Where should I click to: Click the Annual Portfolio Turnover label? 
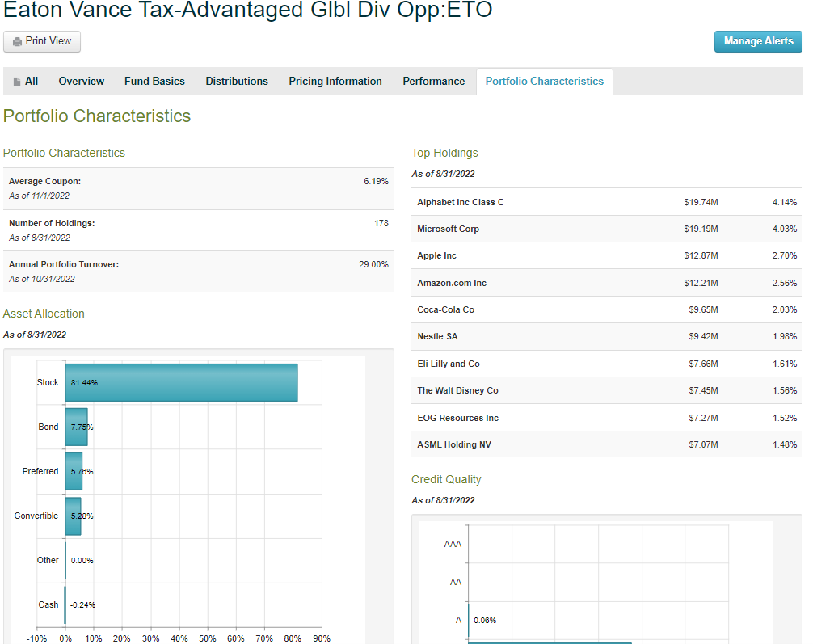coord(64,264)
